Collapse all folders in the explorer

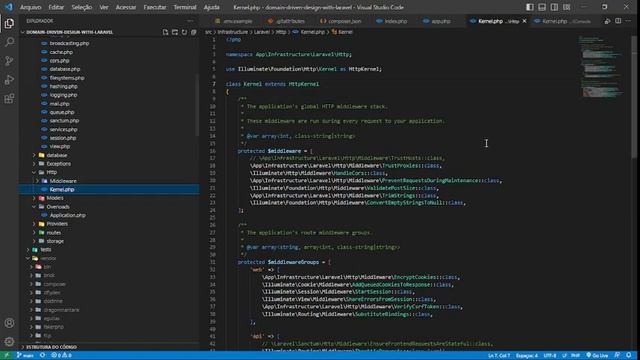(193, 32)
